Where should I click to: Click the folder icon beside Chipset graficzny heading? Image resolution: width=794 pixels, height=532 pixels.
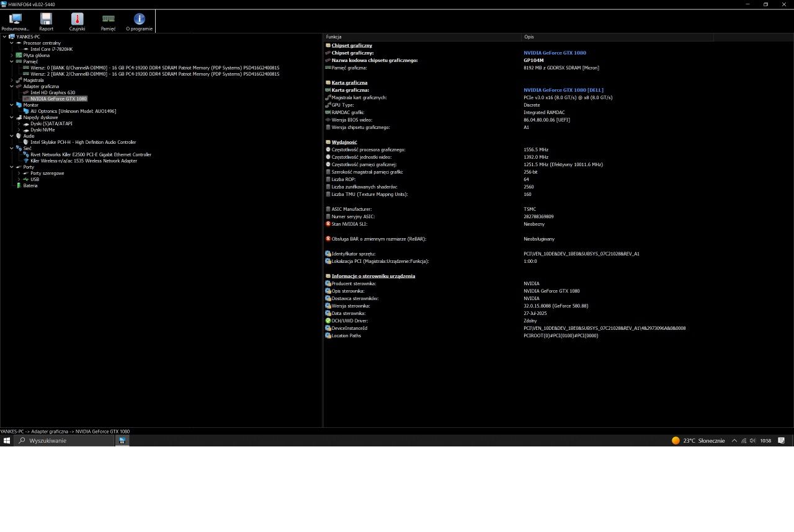(328, 45)
